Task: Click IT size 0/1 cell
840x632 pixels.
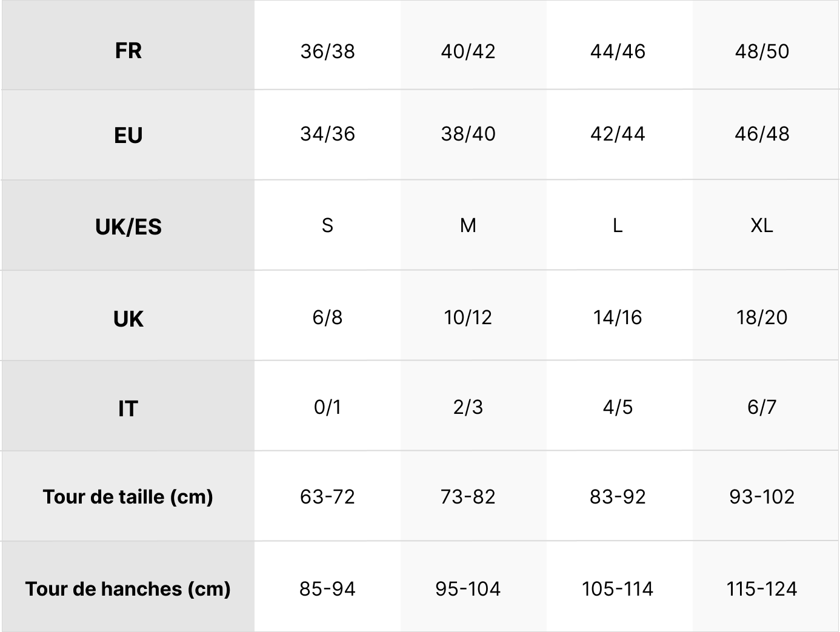Action: coord(327,407)
